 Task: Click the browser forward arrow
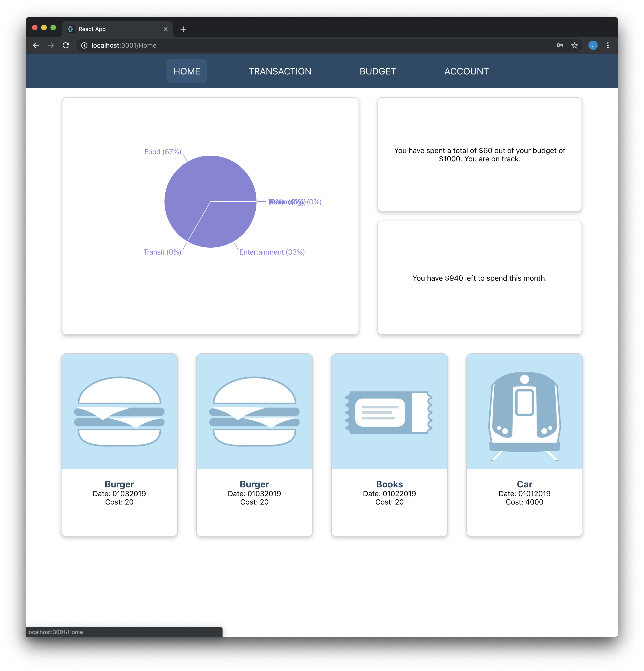51,45
